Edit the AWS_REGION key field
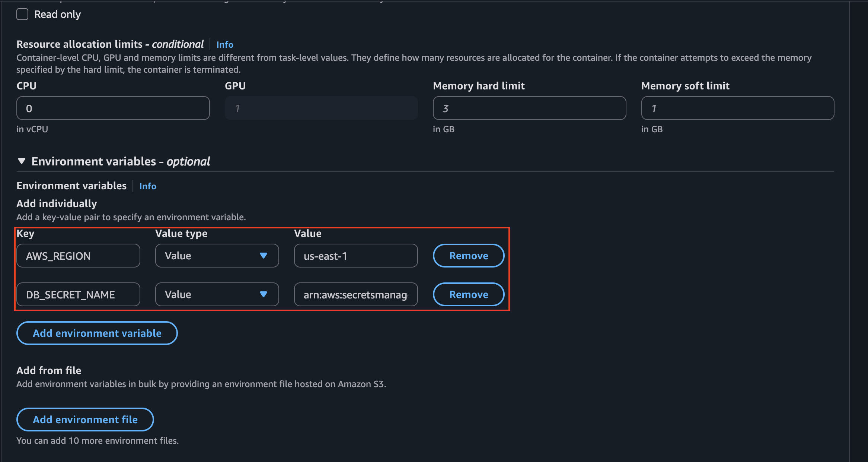 78,256
